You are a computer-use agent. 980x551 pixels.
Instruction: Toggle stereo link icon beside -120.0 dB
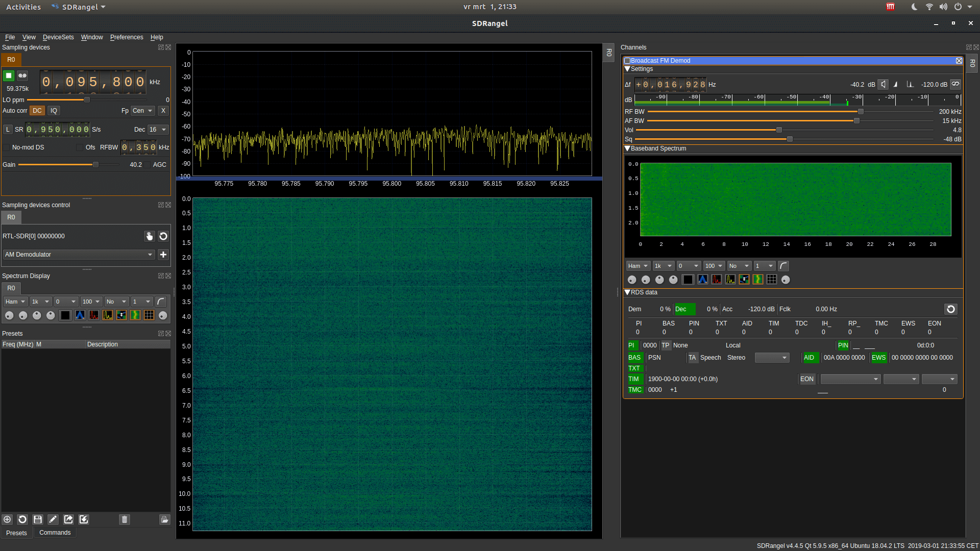[955, 84]
